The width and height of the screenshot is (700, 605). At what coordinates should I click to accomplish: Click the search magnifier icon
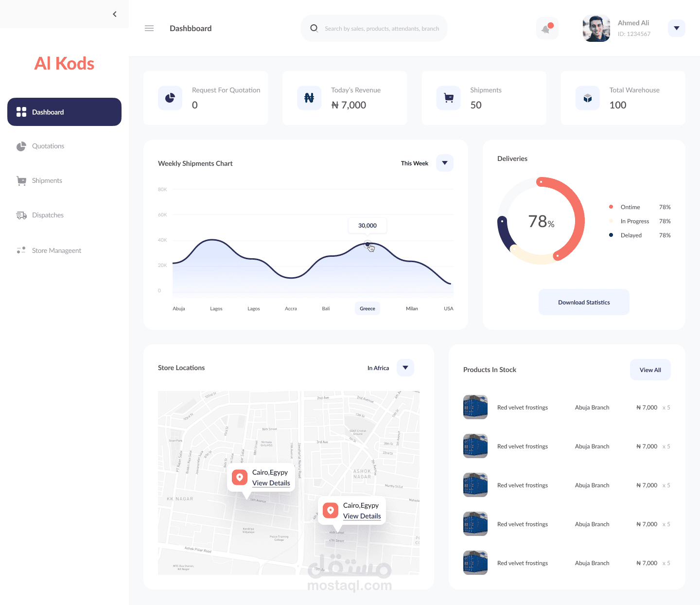[314, 28]
